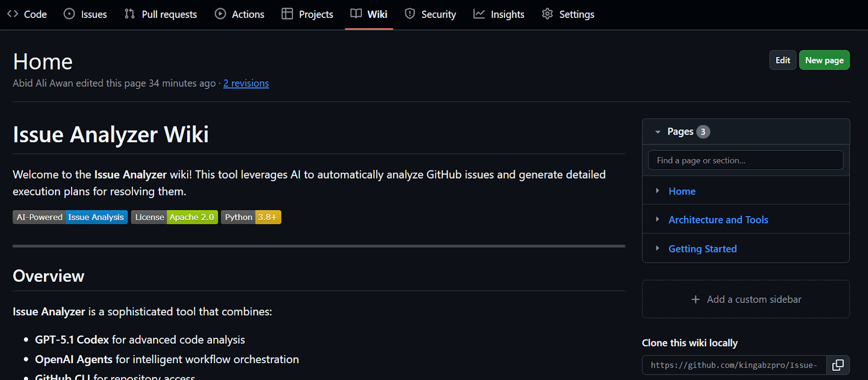Click the OpenAI Agents bullet text
The image size is (868, 380).
167,359
